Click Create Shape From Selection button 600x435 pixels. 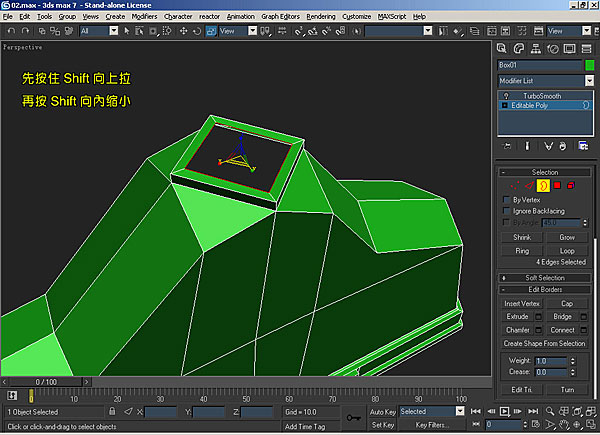coord(544,343)
